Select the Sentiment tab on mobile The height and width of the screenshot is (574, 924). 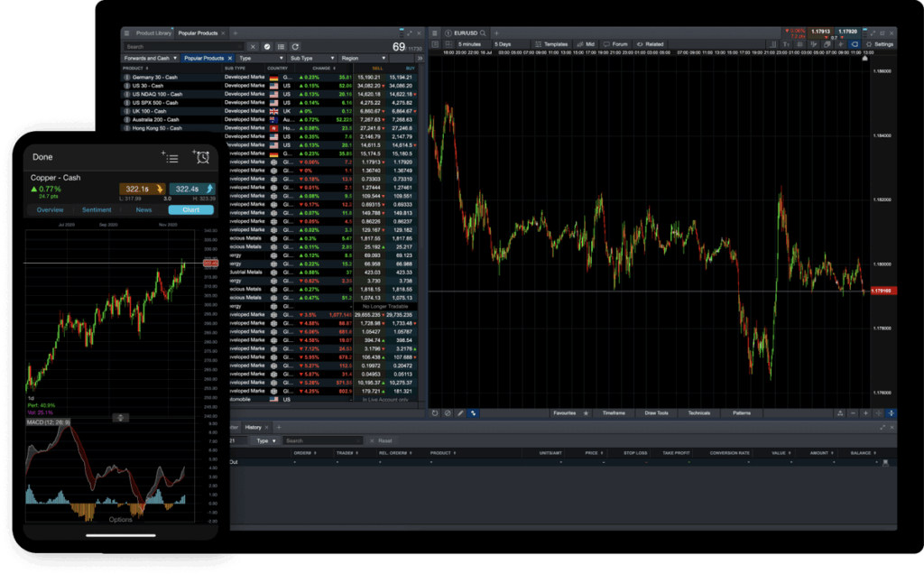pyautogui.click(x=97, y=209)
